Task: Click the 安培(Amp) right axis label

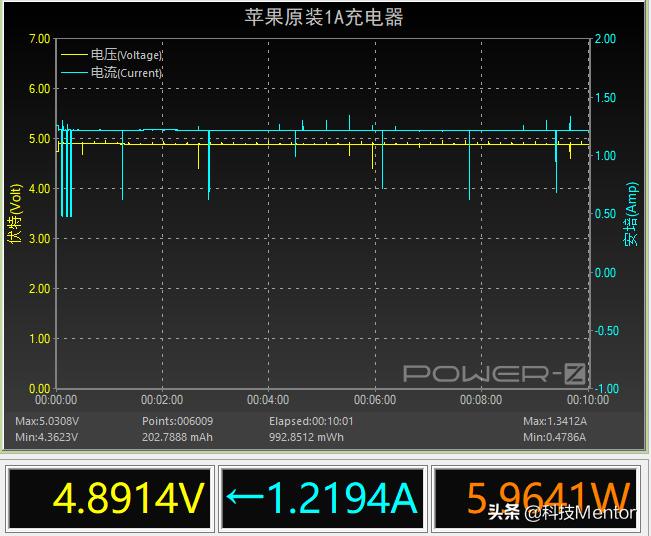Action: (x=631, y=214)
